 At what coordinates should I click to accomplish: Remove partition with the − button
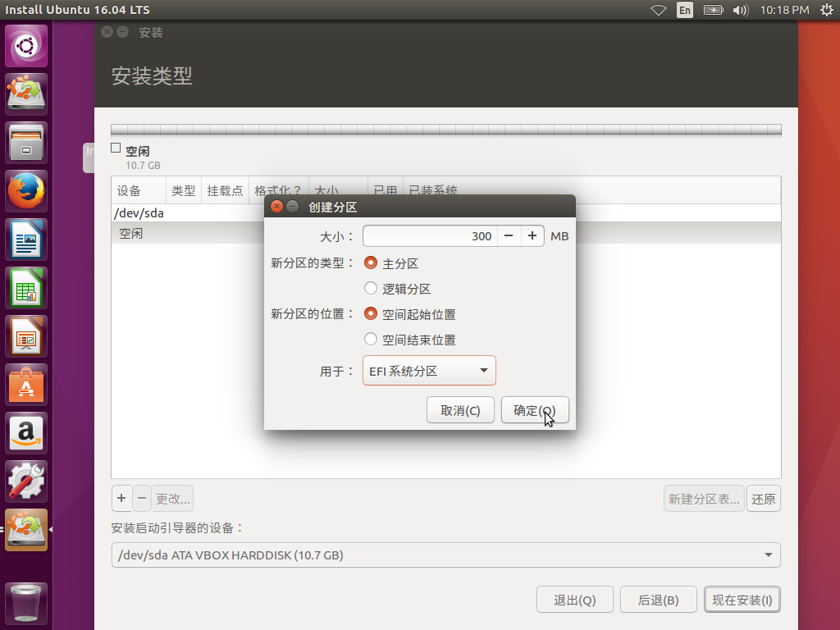coord(141,498)
